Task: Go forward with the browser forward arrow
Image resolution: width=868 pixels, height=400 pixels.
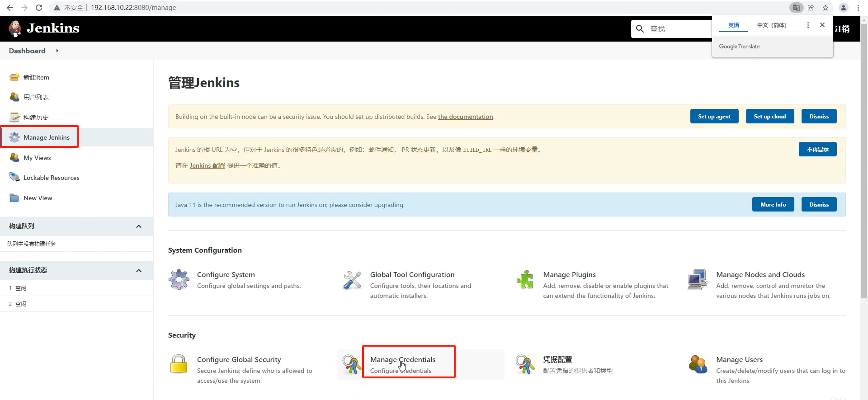Action: pos(24,8)
